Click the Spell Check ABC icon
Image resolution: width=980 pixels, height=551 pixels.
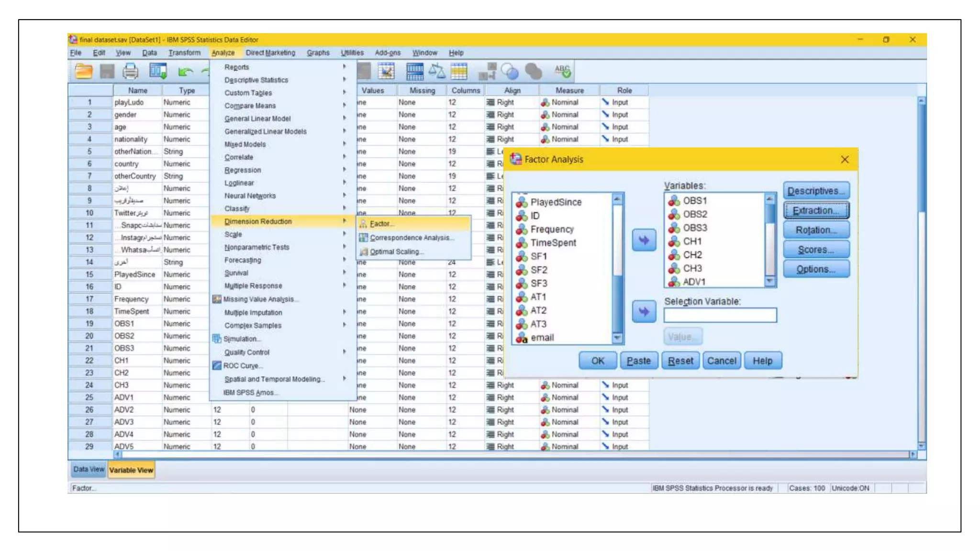pos(563,72)
